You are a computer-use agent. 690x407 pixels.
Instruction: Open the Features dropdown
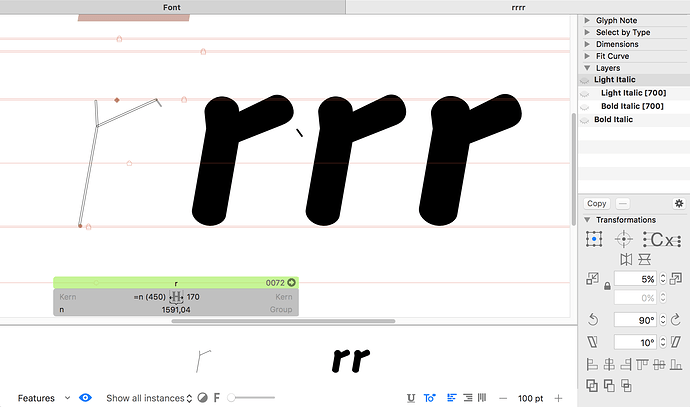[x=44, y=398]
